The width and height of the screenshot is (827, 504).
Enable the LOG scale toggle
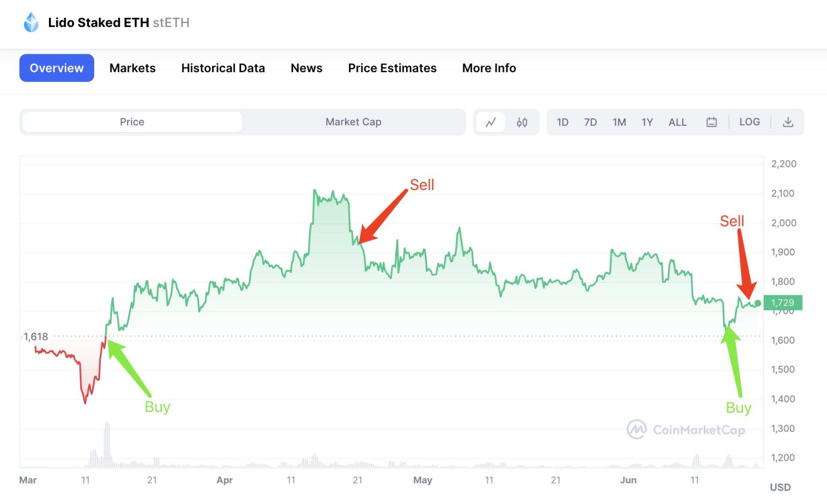click(749, 122)
